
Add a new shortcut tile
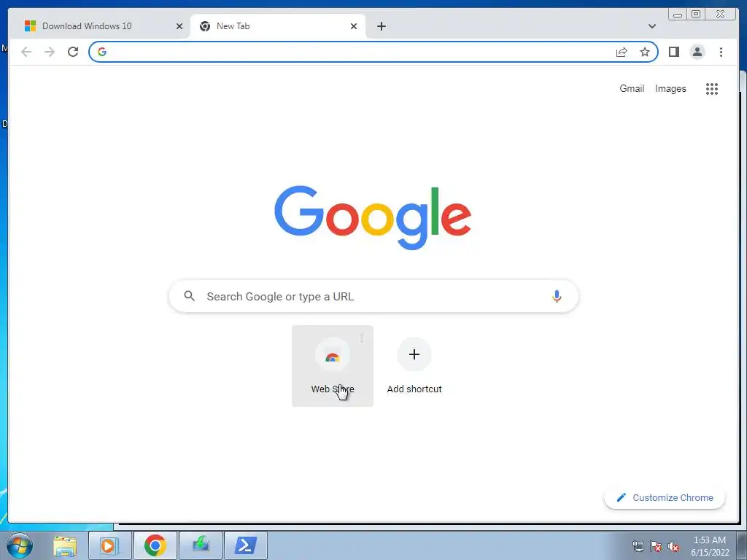pyautogui.click(x=414, y=366)
